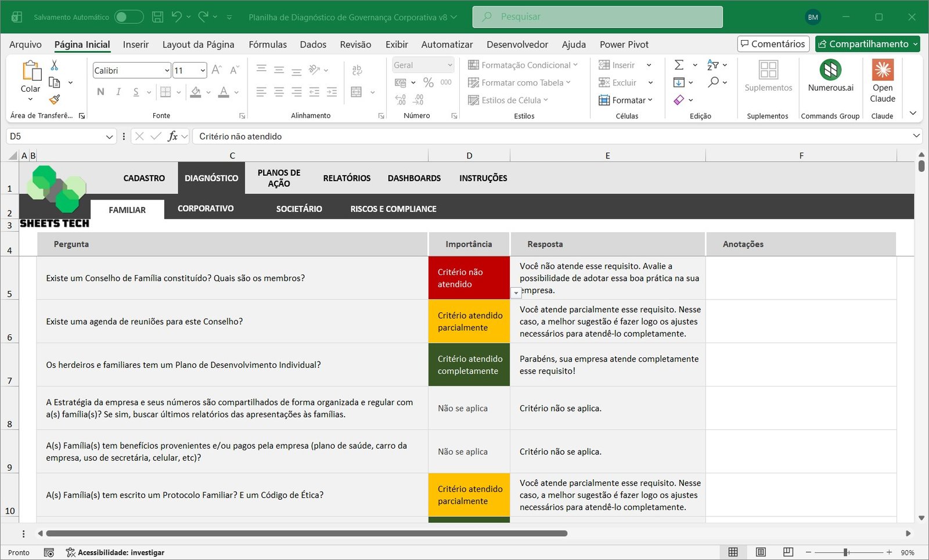Click the Cut scissors icon
This screenshot has width=929, height=560.
point(55,65)
